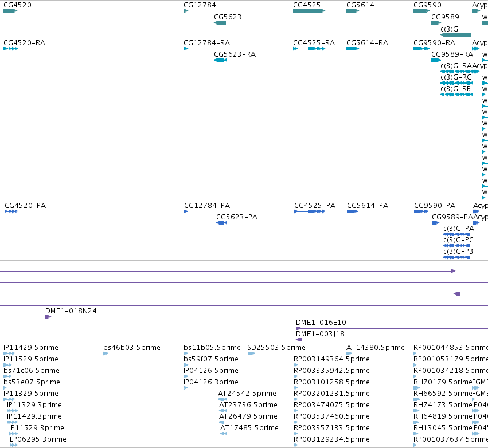Select the c(3)G-RB transcript glyph
The width and height of the screenshot is (488, 448).
456,95
